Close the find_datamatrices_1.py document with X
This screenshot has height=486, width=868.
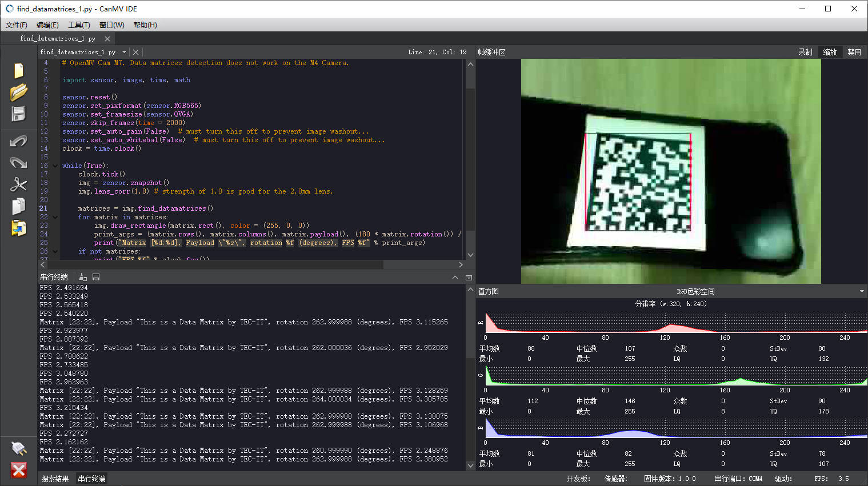tap(135, 52)
